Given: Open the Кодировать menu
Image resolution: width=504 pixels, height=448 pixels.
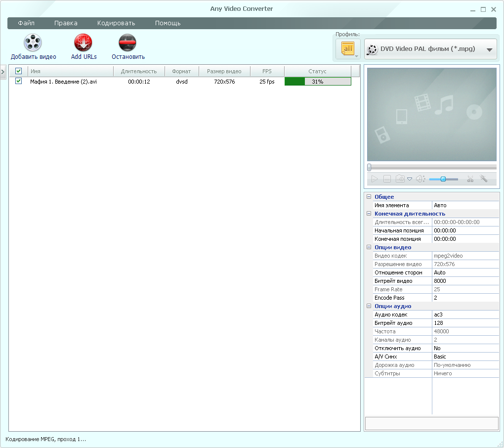Looking at the screenshot, I should click(x=116, y=23).
